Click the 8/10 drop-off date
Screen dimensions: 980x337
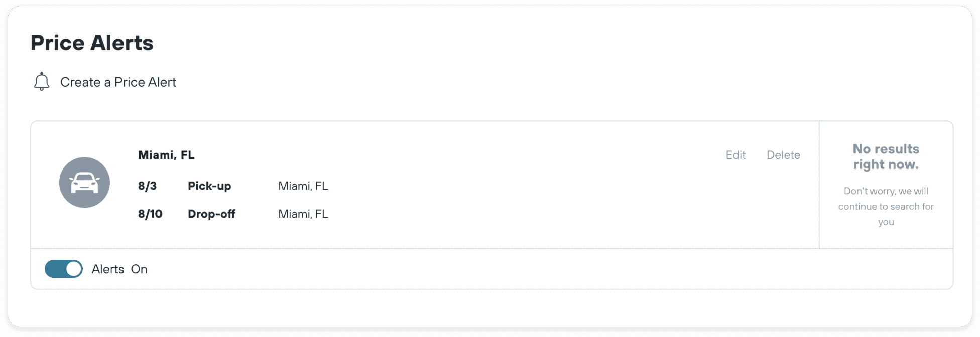pyautogui.click(x=150, y=214)
